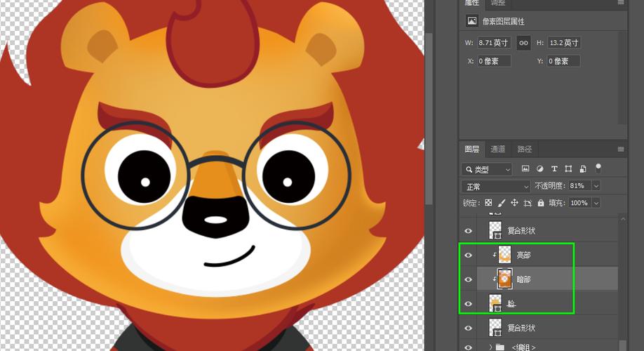Click the 像素图层属性 label
Viewport: 644px width, 351px height.
tap(503, 21)
